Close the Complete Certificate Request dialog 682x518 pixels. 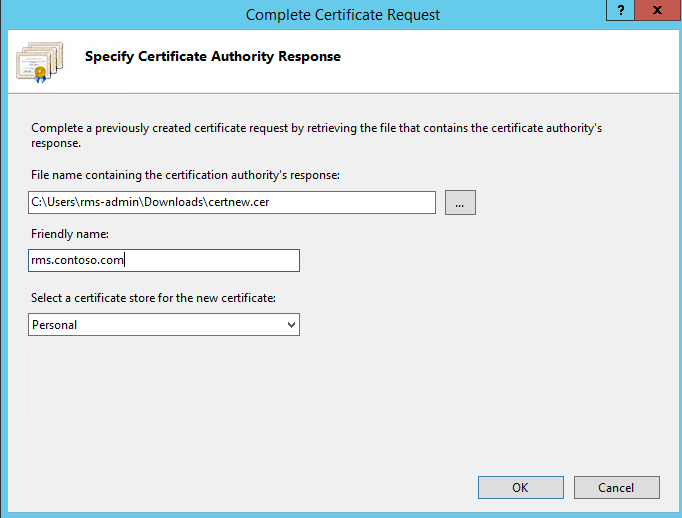658,10
